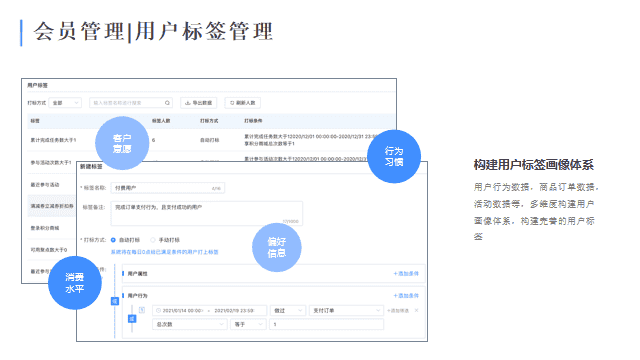The image size is (640, 360).
Task: Click the value field containing 1
Action: coord(327,324)
